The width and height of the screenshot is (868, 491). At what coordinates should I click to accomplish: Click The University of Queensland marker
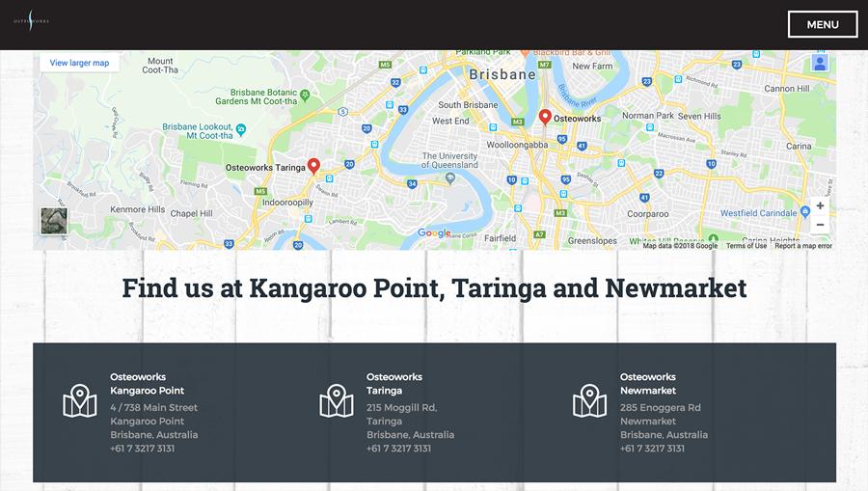point(450,177)
